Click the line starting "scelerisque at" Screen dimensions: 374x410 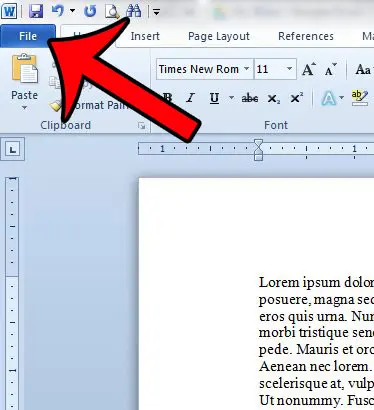point(316,383)
